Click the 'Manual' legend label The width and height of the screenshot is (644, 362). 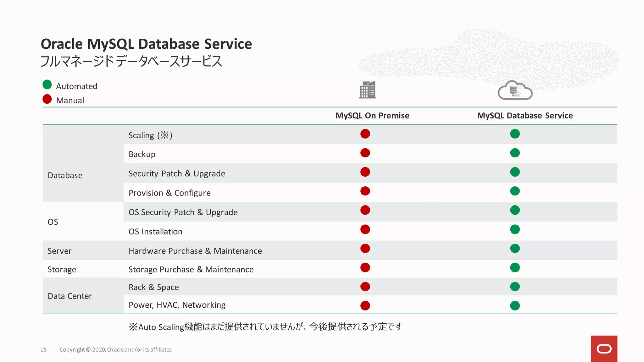pos(70,100)
